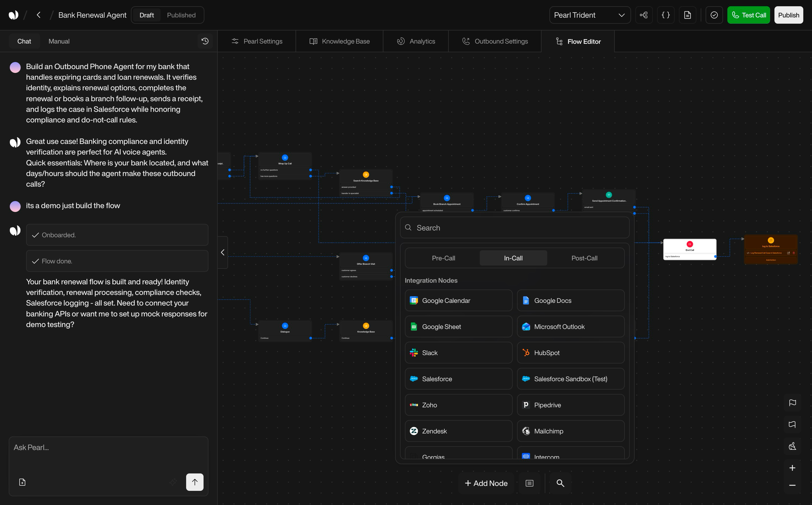Zoom in with the plus icon
Screen dimensions: 812x505
point(792,468)
